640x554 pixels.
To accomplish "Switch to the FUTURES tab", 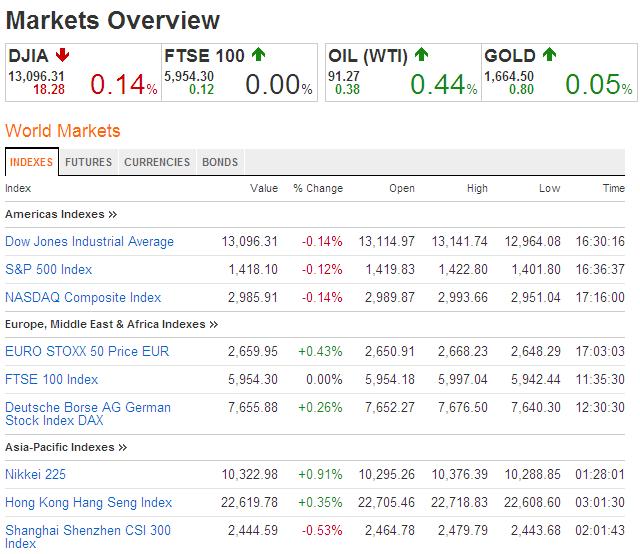I will [x=89, y=162].
